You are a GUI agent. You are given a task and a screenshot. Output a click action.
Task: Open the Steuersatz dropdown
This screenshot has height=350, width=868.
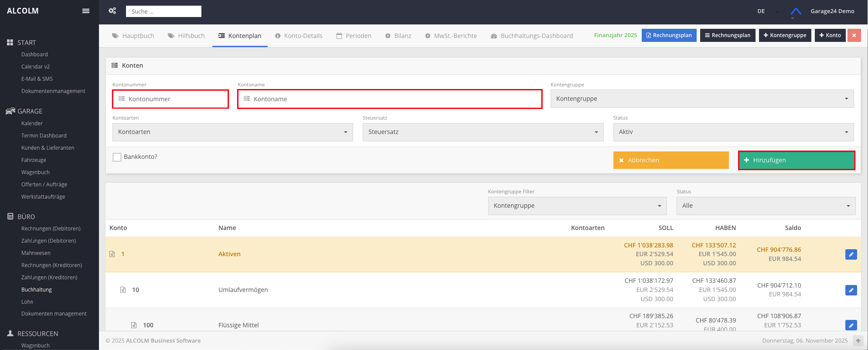(483, 132)
